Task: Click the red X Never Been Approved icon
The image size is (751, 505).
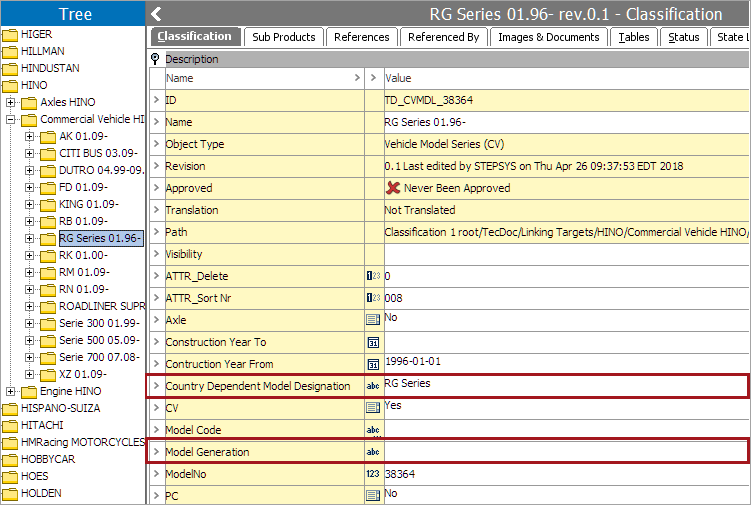Action: tap(394, 188)
